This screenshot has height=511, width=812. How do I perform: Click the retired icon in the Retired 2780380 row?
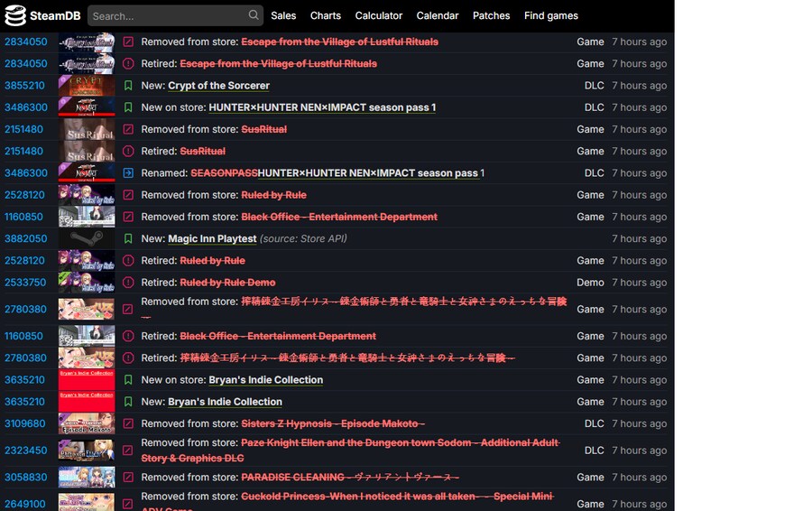coord(128,358)
